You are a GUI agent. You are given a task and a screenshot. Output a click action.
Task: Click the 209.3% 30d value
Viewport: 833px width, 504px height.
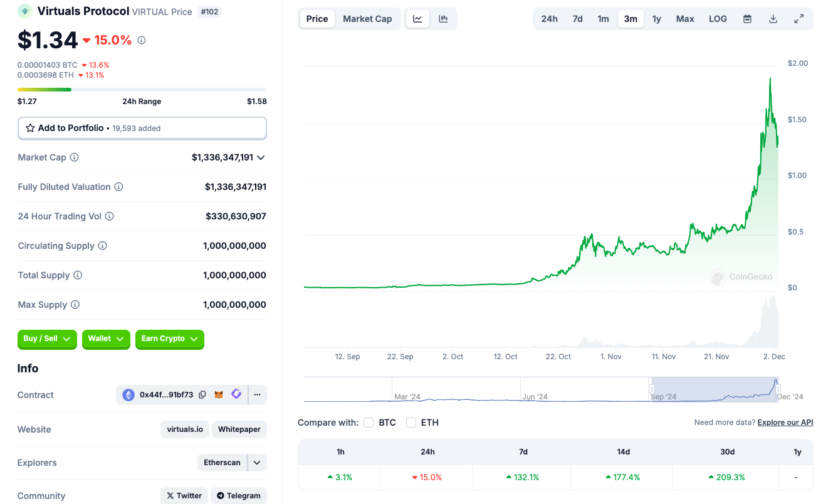(727, 477)
